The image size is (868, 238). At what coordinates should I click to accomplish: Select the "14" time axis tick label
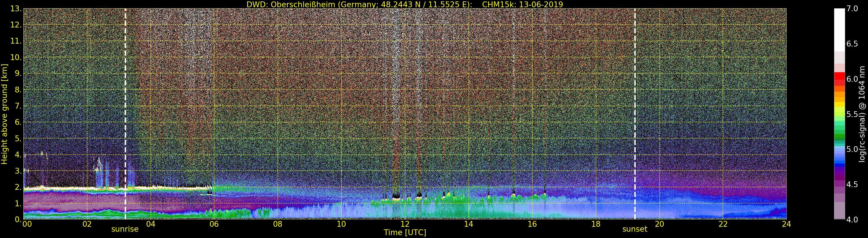tap(468, 224)
